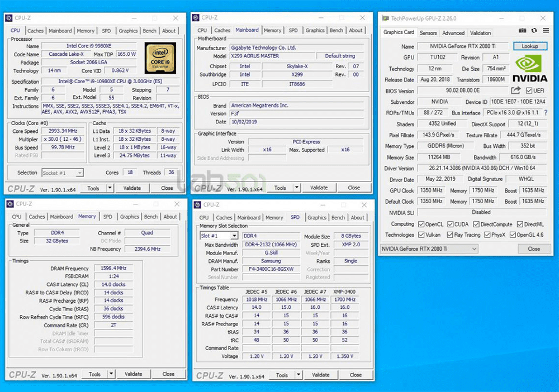This screenshot has height=392, width=559.
Task: Click the Core Speed value 2993.34 MHz
Action: pyautogui.click(x=63, y=131)
